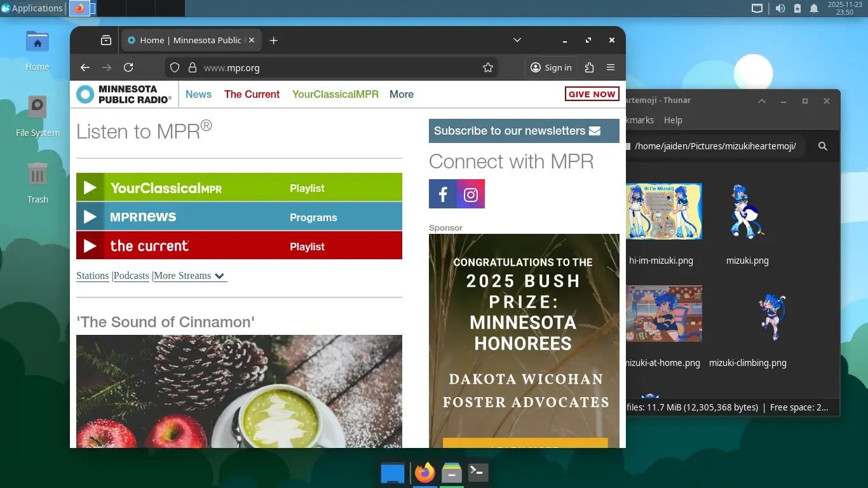Viewport: 868px width, 488px height.
Task: Play the MPR News stream
Action: point(90,216)
